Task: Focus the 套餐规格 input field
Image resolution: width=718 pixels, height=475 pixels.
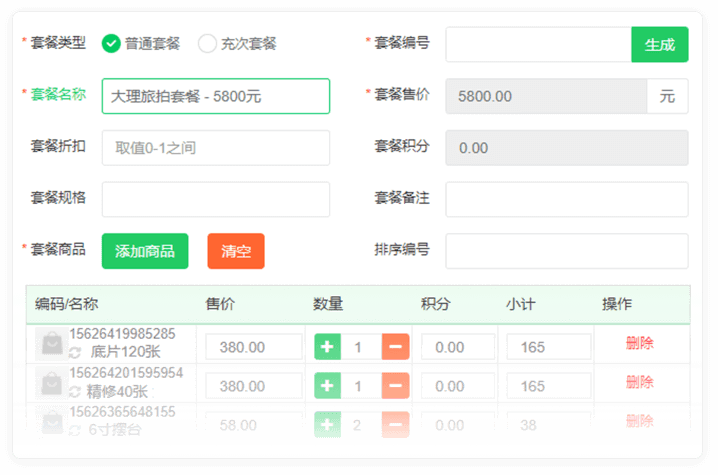Action: click(216, 199)
